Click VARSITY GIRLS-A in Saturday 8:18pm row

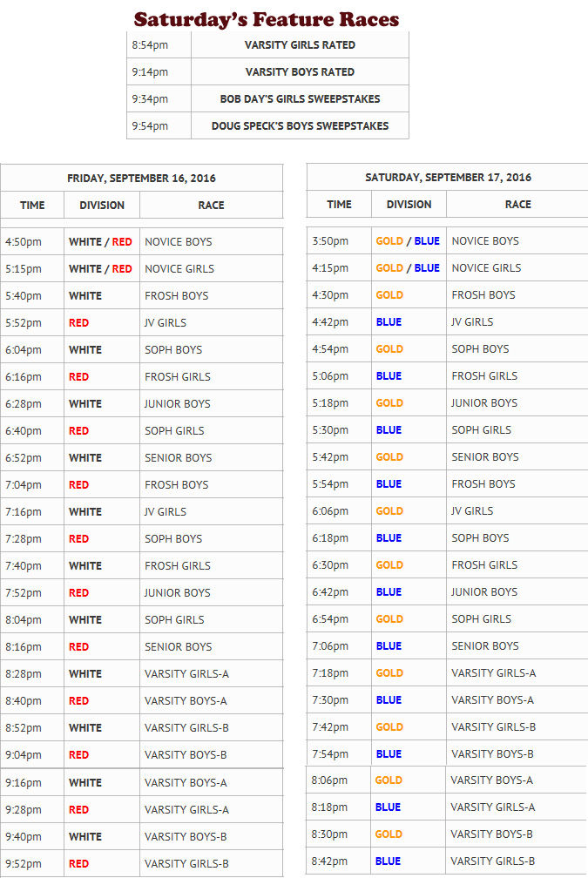492,807
